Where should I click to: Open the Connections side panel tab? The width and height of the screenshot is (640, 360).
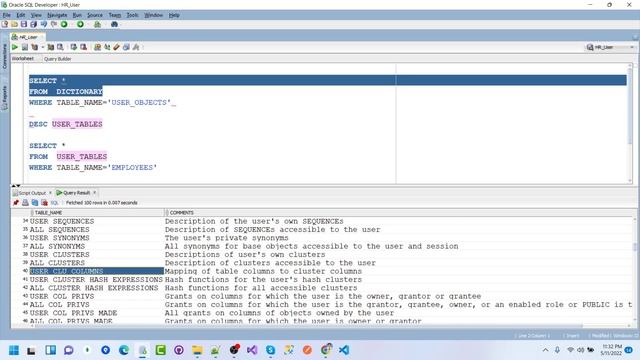[4, 56]
